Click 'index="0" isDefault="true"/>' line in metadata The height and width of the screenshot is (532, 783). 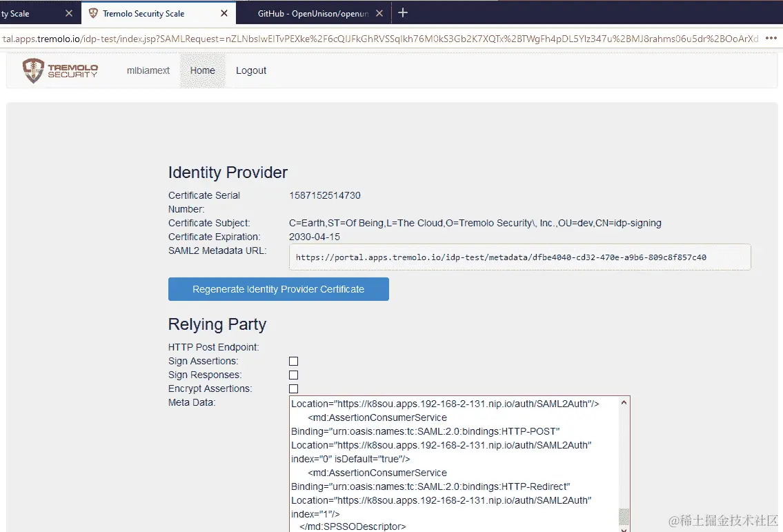(350, 459)
